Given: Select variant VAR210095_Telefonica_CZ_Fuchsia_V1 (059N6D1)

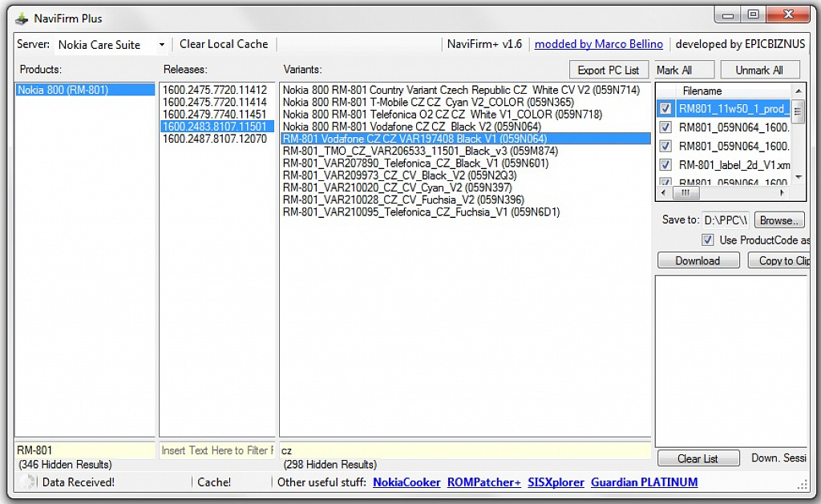Looking at the screenshot, I should point(465,212).
